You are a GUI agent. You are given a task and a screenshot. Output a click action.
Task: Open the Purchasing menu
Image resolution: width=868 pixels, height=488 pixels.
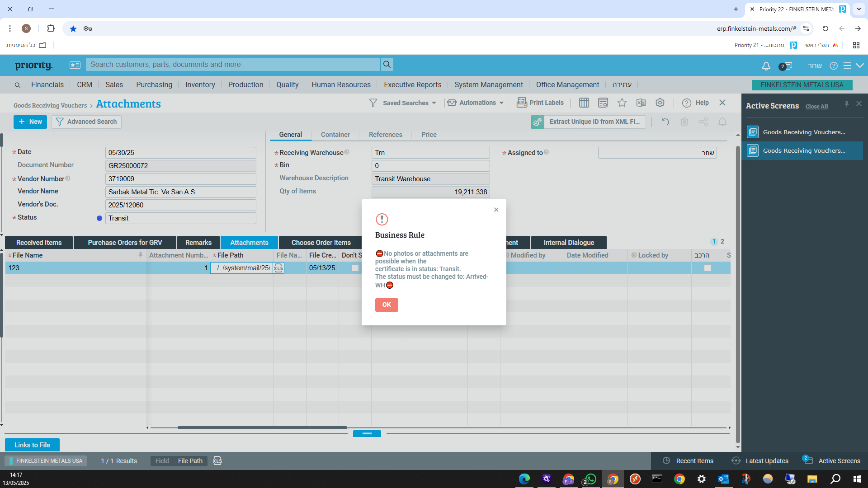click(x=154, y=85)
